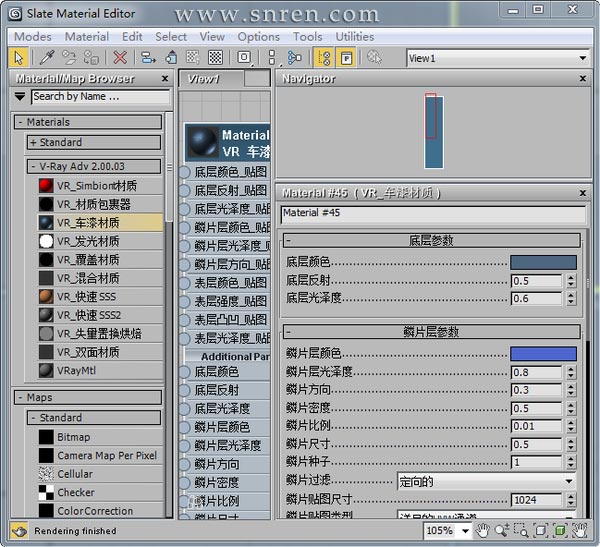The height and width of the screenshot is (547, 600).
Task: Open Material ID Channel flyout
Action: point(245,58)
